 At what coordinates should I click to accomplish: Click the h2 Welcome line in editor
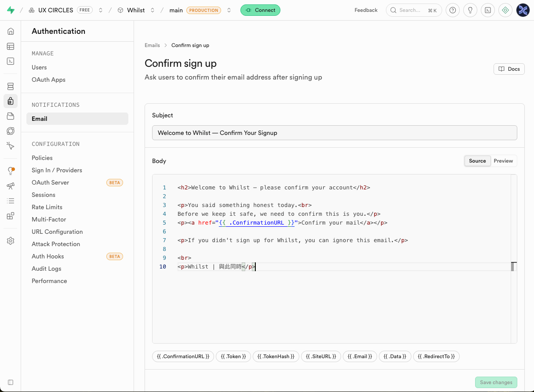pyautogui.click(x=274, y=188)
